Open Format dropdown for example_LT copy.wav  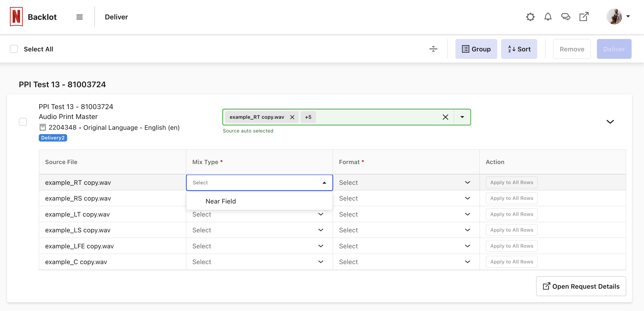click(406, 214)
